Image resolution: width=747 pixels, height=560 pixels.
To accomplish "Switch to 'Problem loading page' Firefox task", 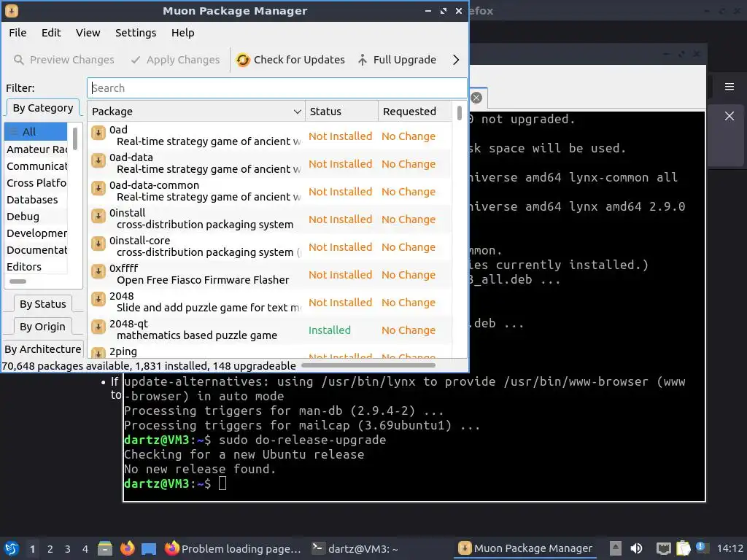I will tap(233, 548).
